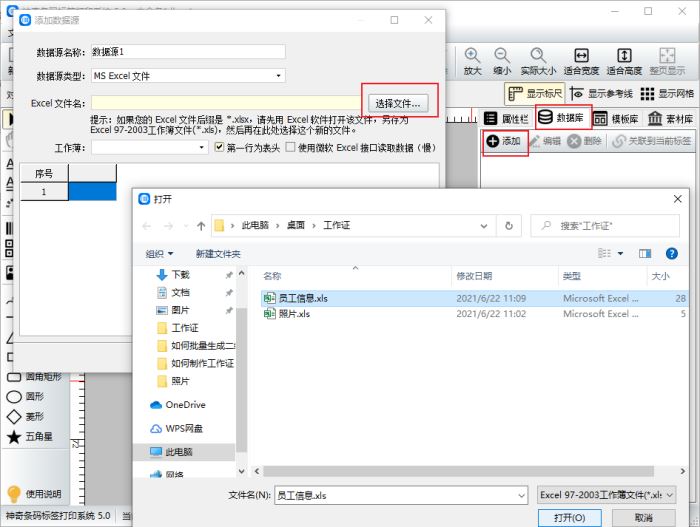
Task: Select the five-pointed star (五角星) shape tool
Action: coord(14,437)
